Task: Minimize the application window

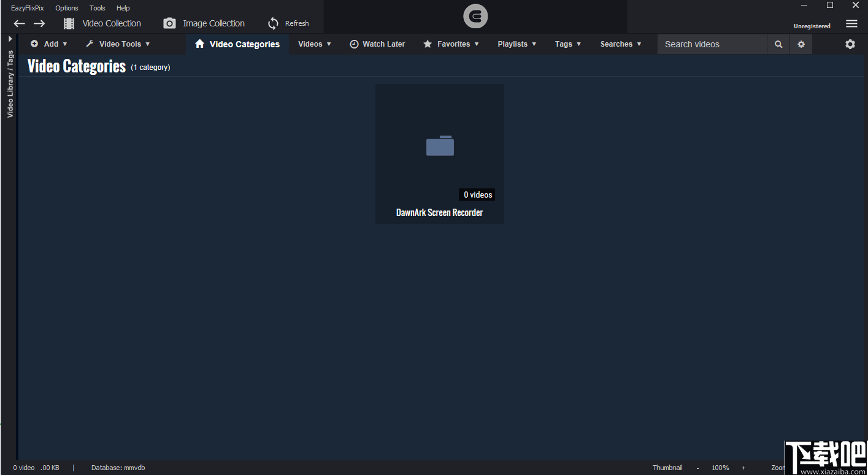Action: tap(804, 6)
